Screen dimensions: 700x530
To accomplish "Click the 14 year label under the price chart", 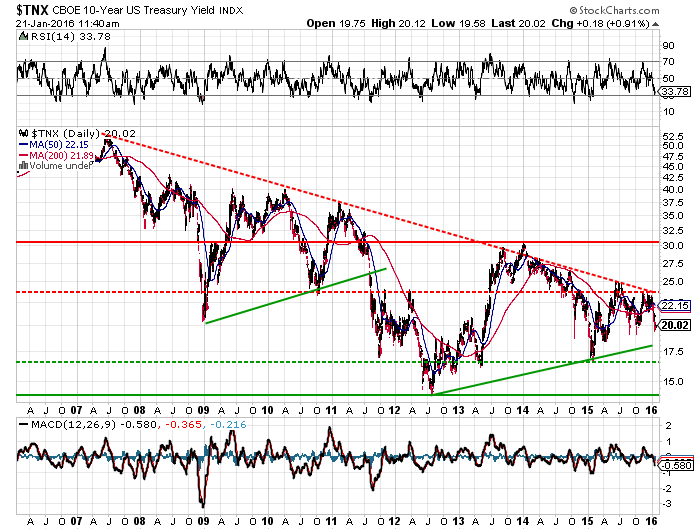I will click(x=522, y=410).
